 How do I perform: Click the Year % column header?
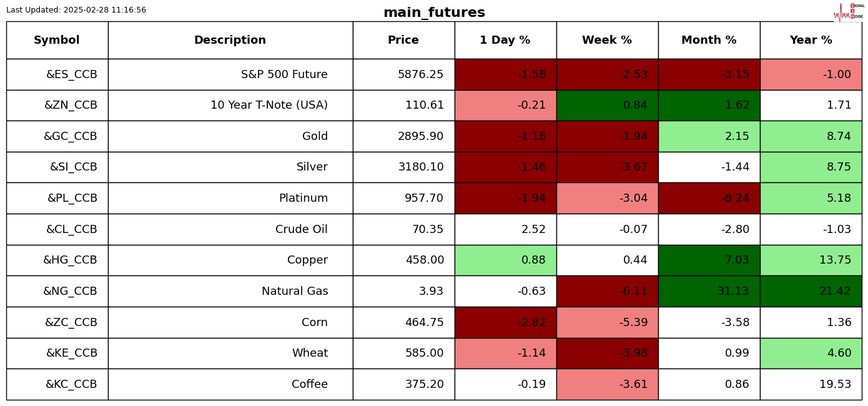tap(811, 41)
